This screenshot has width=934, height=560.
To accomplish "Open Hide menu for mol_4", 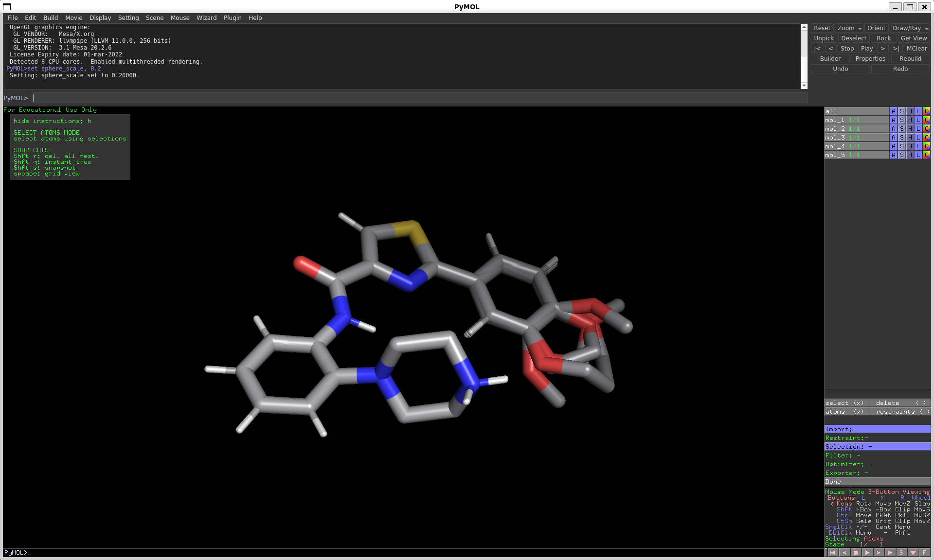I will tap(910, 146).
